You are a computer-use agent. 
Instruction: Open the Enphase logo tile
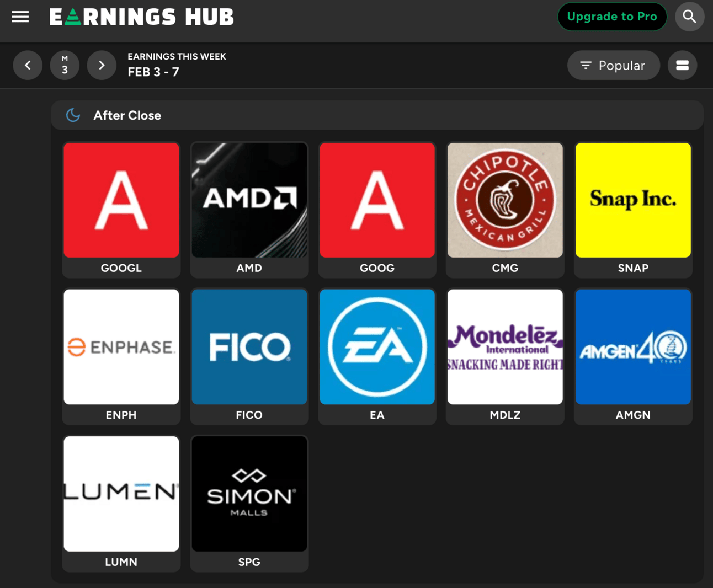(121, 347)
